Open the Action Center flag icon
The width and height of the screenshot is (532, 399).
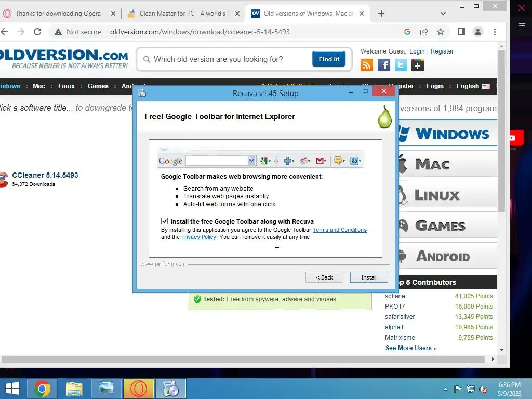click(458, 389)
